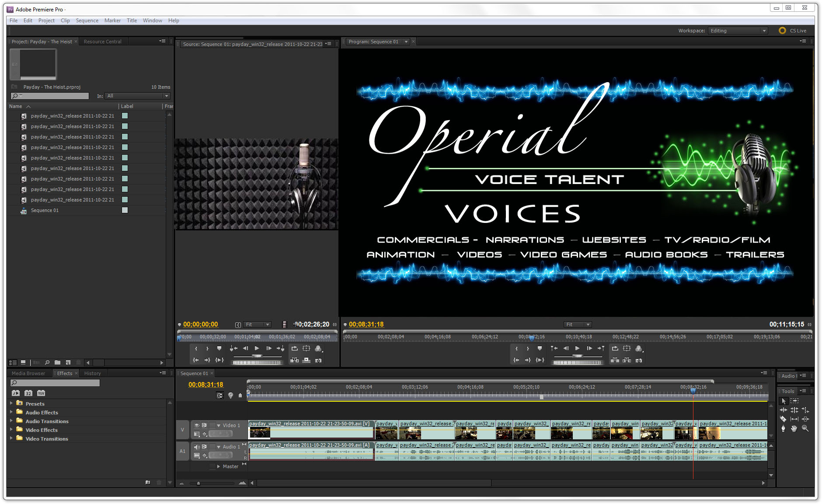Click 32-bit effects filter in Effects panel
This screenshot has height=504, width=822.
[28, 393]
